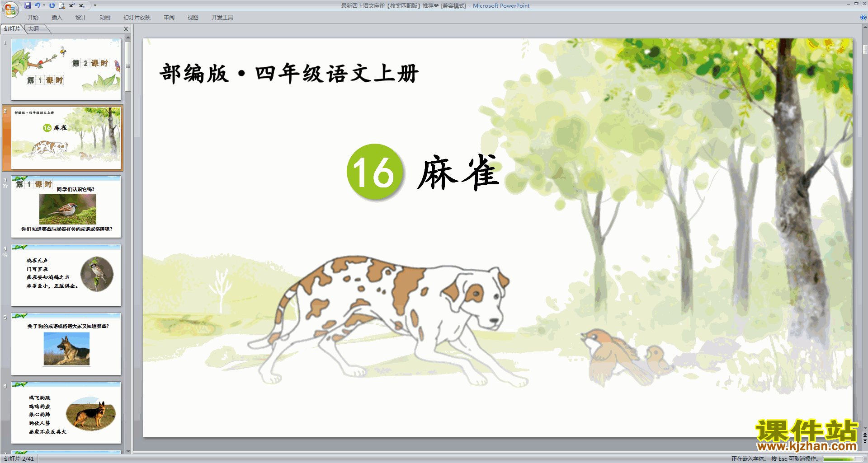Click thumbnail pane scroll-up arrow

(128, 37)
